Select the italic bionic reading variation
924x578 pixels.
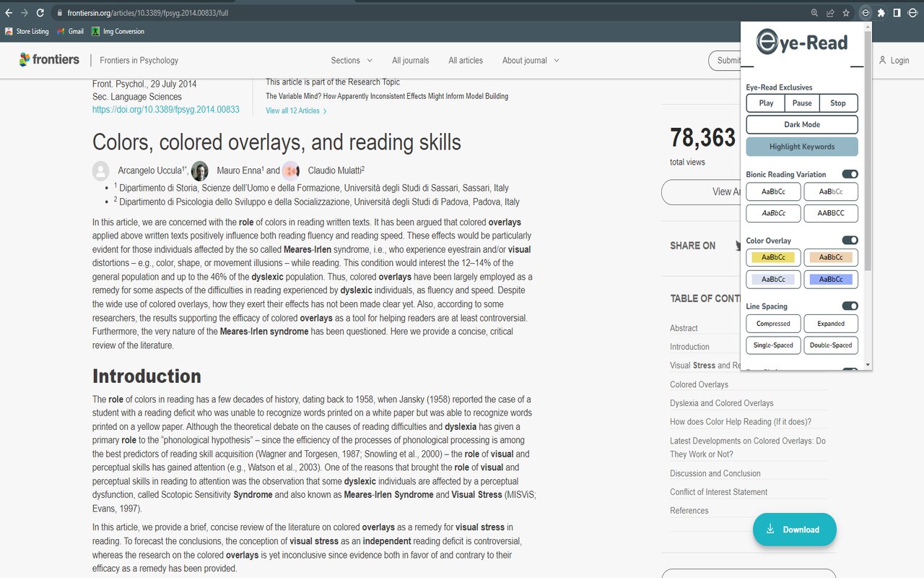[773, 213]
